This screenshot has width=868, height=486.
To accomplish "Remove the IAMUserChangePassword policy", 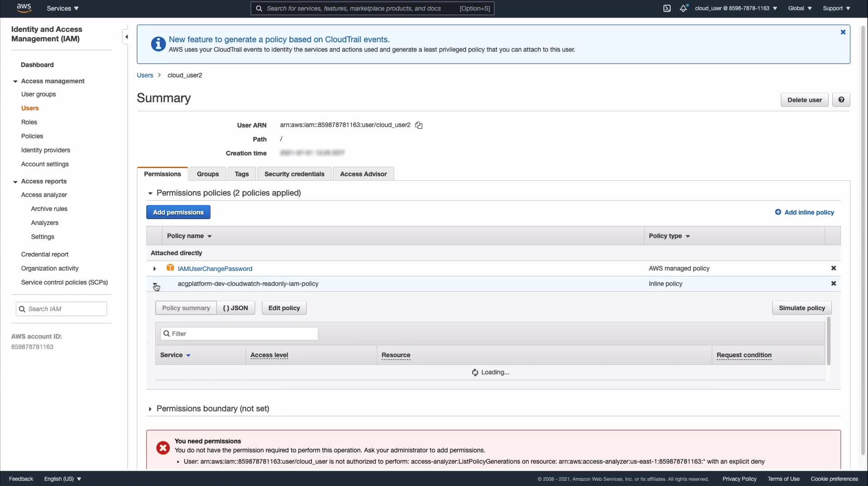I will click(x=833, y=268).
